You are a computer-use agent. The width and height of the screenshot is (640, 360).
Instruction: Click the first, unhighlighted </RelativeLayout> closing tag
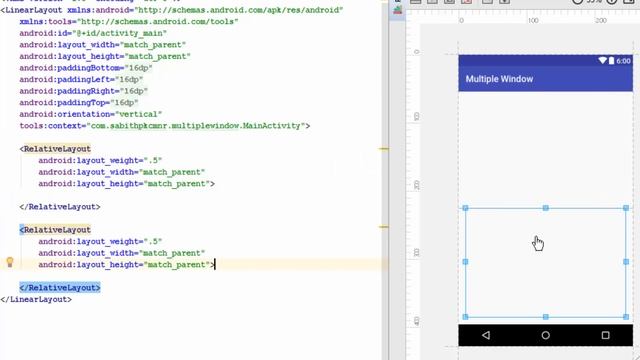pos(60,207)
